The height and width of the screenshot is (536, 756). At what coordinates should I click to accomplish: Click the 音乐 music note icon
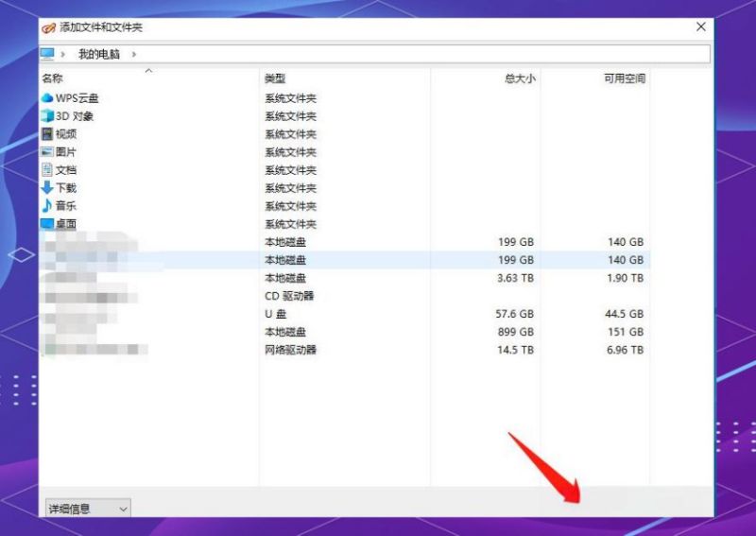pos(47,205)
